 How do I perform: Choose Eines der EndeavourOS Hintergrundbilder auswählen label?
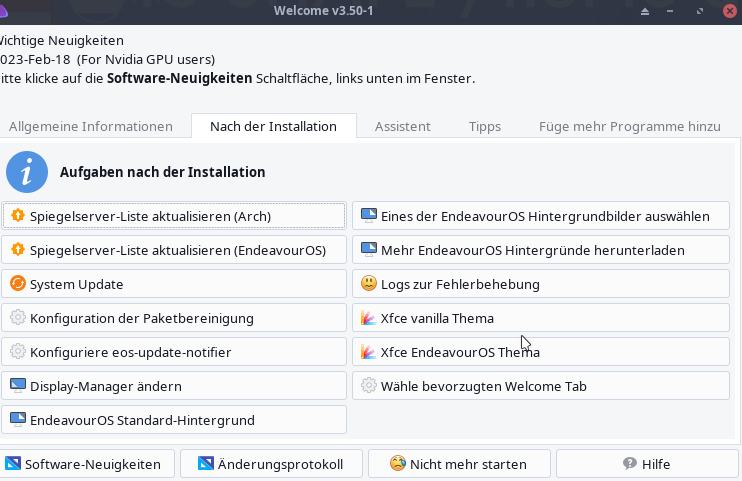[x=545, y=216]
